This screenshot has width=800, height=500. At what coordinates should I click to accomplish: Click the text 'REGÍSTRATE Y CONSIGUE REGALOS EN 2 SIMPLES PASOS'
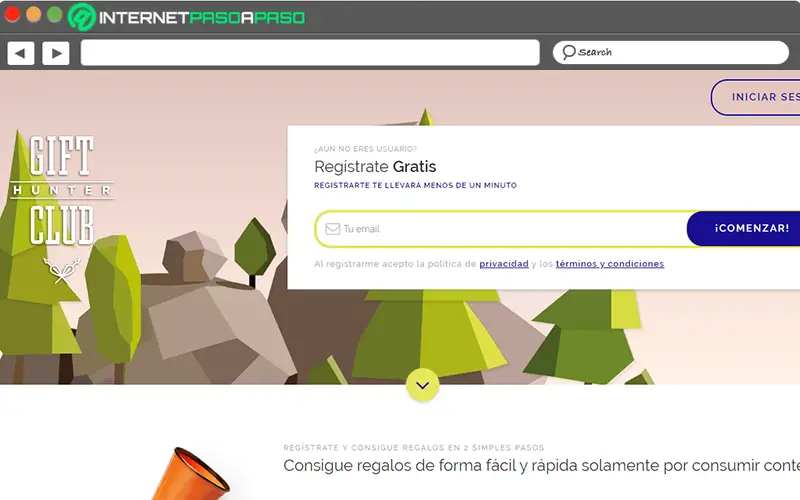pos(414,447)
